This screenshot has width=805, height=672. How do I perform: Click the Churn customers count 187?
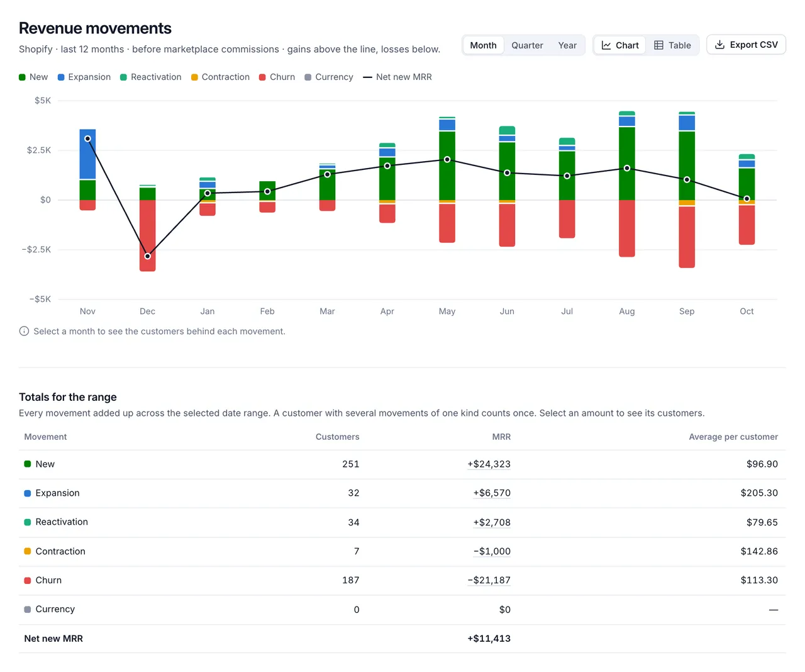click(x=351, y=580)
